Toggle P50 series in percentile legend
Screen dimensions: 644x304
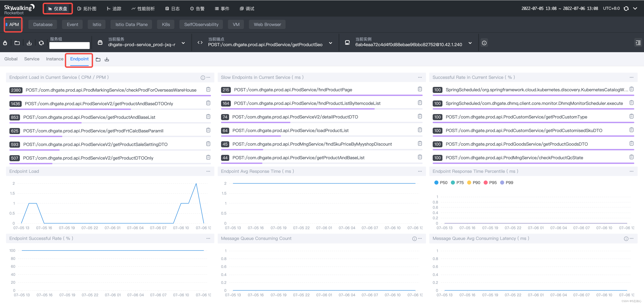click(441, 183)
